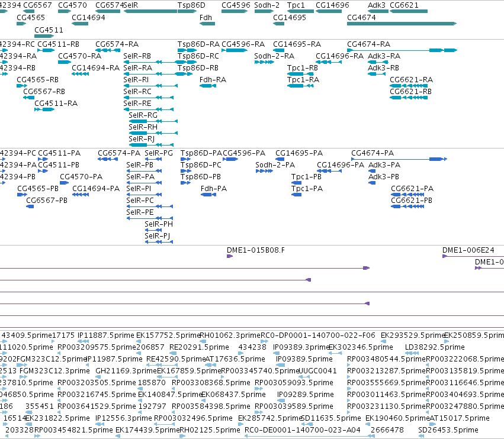Click protein SelR-PH

153,230
